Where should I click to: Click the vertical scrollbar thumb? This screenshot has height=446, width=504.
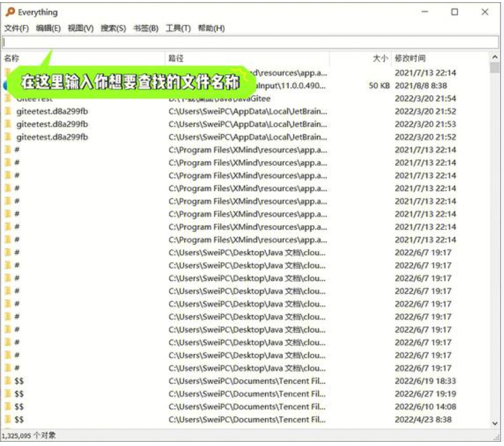click(x=495, y=68)
